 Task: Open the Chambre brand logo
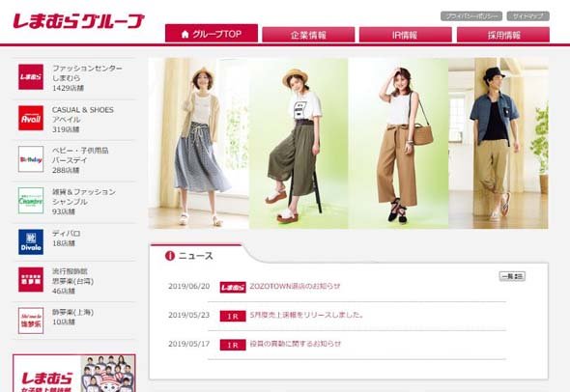(31, 201)
